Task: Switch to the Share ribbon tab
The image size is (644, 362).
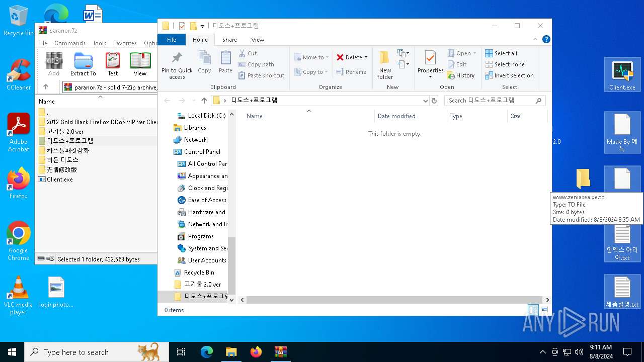Action: pos(229,40)
